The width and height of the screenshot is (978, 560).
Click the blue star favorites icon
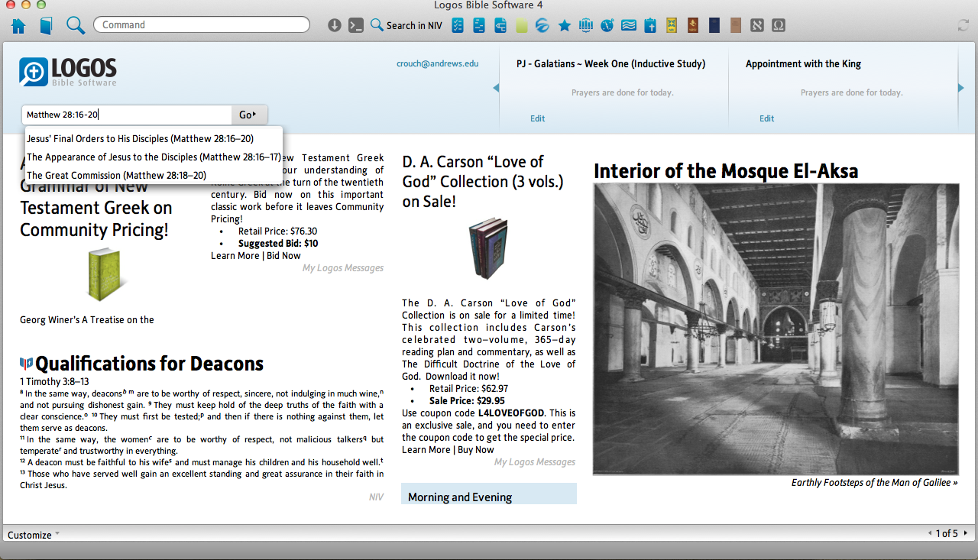565,26
